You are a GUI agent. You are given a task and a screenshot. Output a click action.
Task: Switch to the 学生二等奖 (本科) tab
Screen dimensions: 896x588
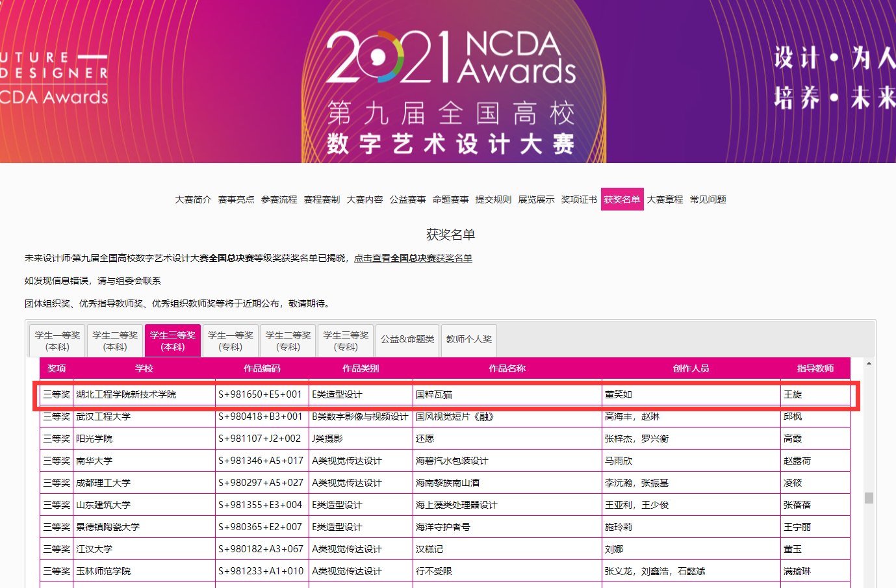click(x=115, y=340)
